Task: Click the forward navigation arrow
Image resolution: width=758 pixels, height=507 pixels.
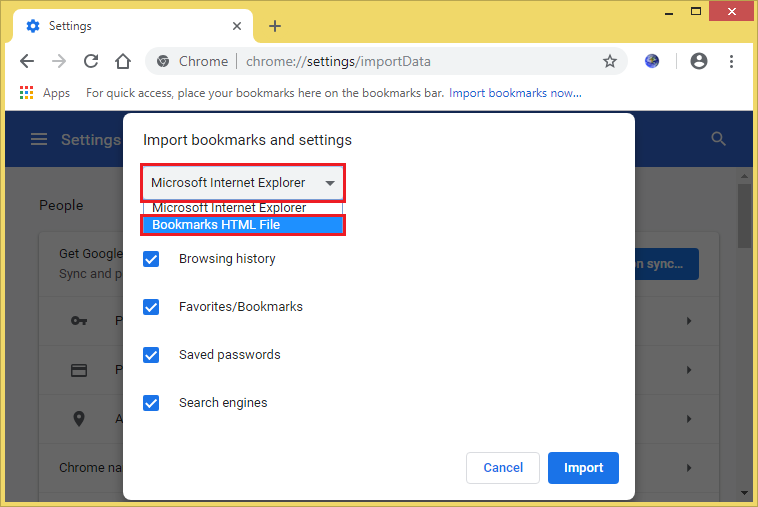Action: pos(59,61)
